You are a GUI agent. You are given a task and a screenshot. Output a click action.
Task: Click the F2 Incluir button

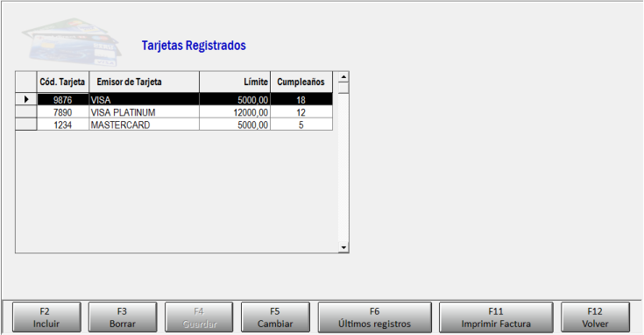pyautogui.click(x=46, y=317)
